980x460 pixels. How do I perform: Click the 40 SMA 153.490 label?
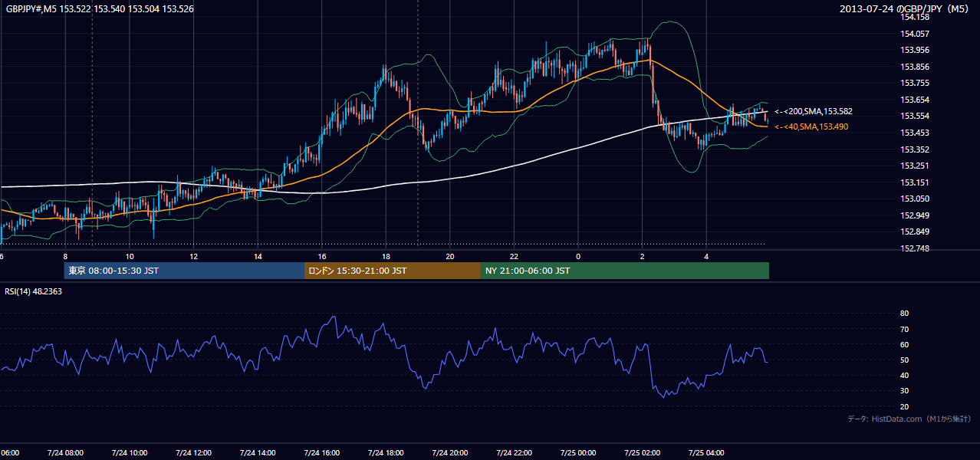pyautogui.click(x=811, y=127)
